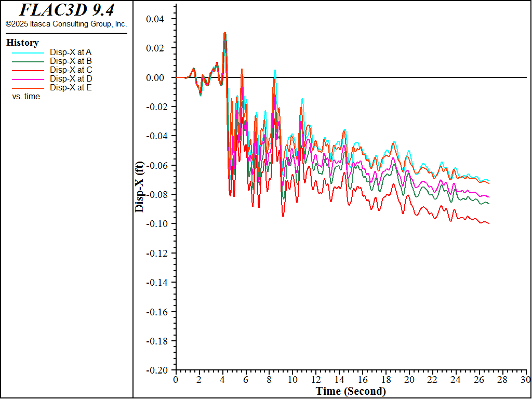Click the green line swatch for Disp-X at B
532x399 pixels.
pyautogui.click(x=28, y=61)
